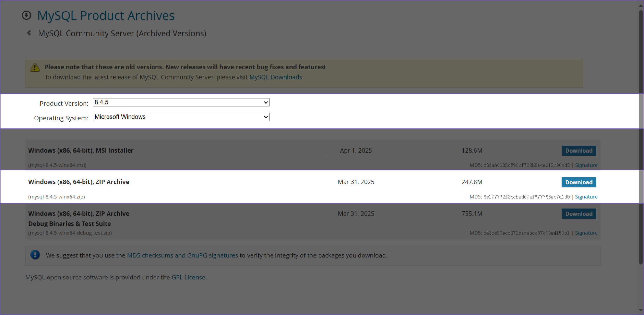The width and height of the screenshot is (644, 315).
Task: Click the 755.1M size value
Action: 472,214
